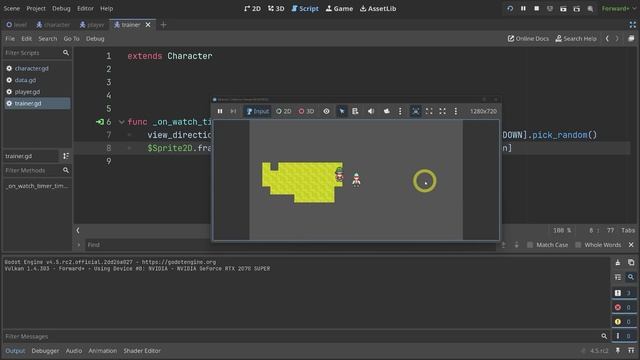
Task: Select trainer.gd in script list
Action: (x=37, y=104)
